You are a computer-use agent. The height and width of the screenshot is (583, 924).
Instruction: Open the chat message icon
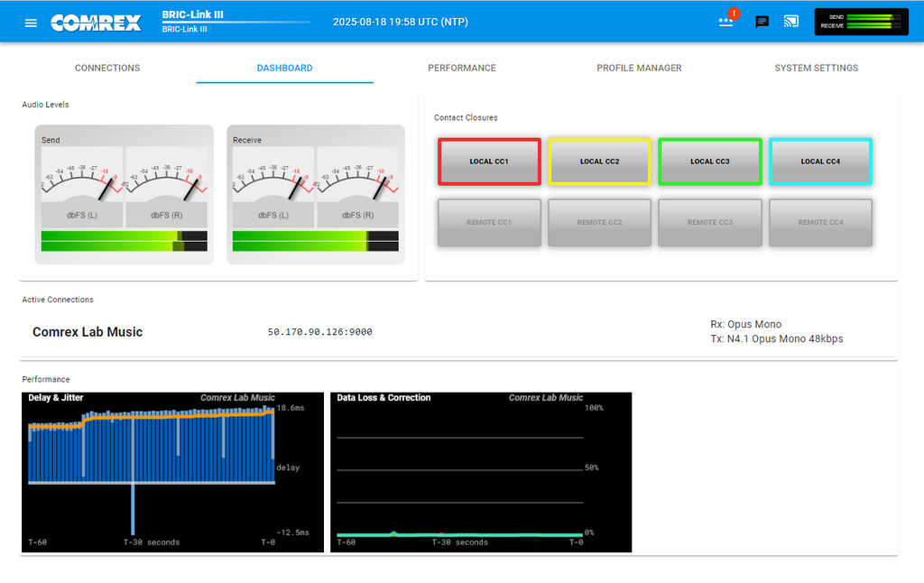coord(762,23)
